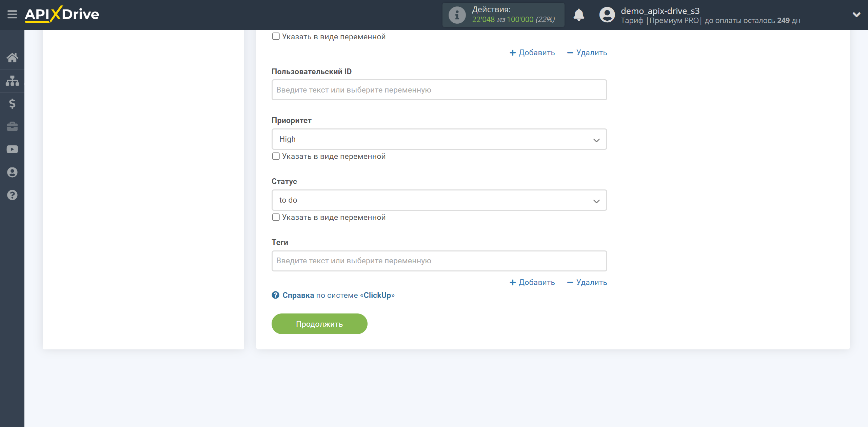Open the Статус dropdown showing to do
Screen dimensions: 868x427
[439, 200]
